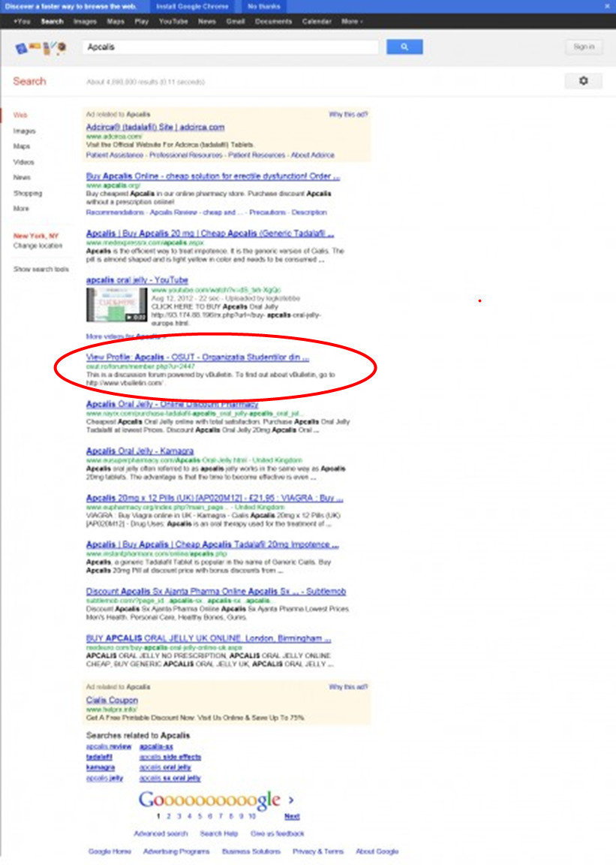Open Search Help link

tap(219, 833)
